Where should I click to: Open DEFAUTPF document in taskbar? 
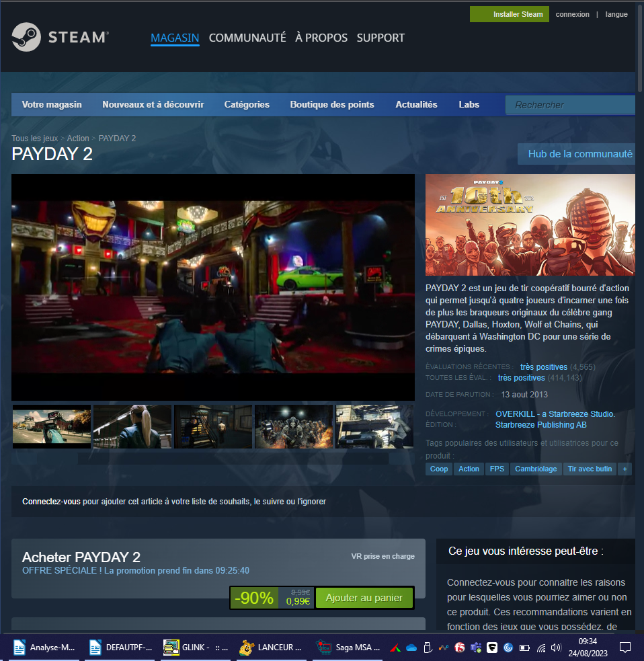[120, 648]
